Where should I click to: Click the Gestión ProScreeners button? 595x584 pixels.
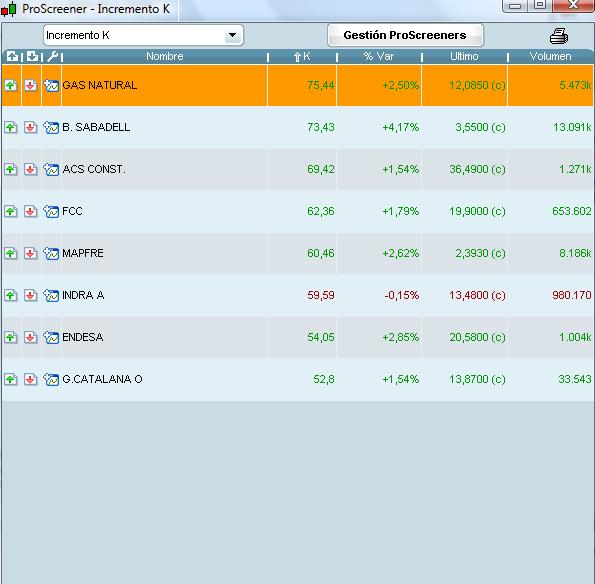tap(405, 35)
